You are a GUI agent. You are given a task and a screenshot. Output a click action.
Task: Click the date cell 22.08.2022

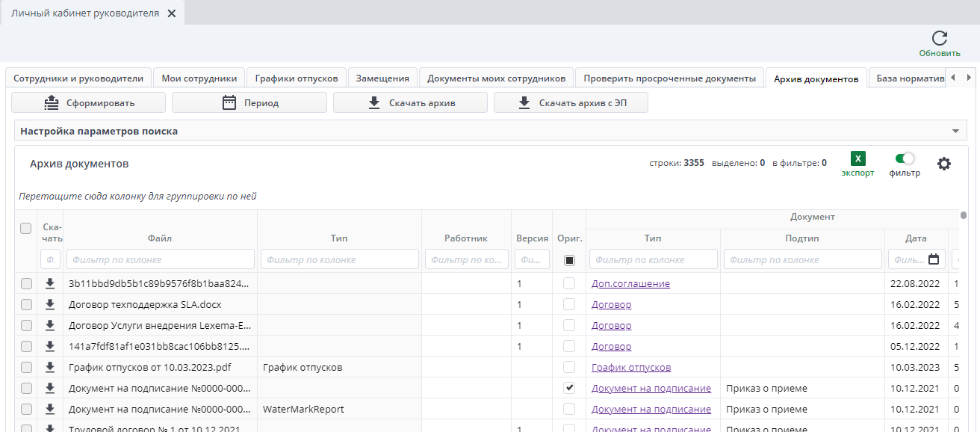(x=915, y=283)
